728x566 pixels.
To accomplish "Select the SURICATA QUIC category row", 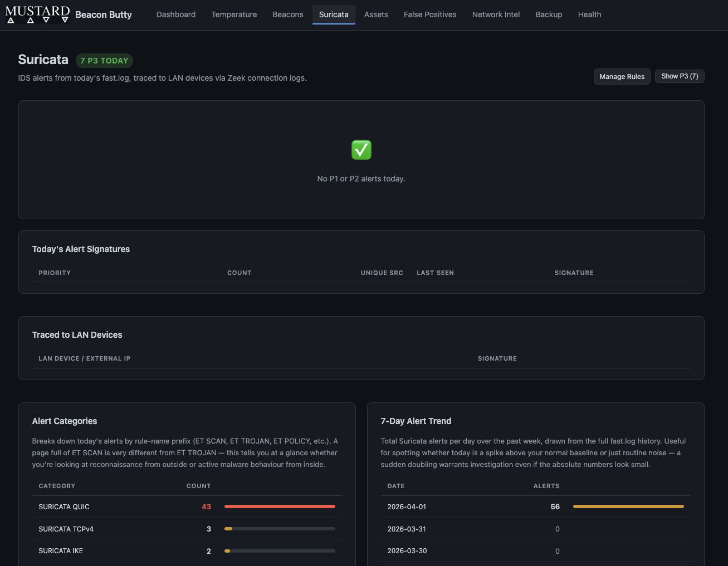I will (x=63, y=506).
